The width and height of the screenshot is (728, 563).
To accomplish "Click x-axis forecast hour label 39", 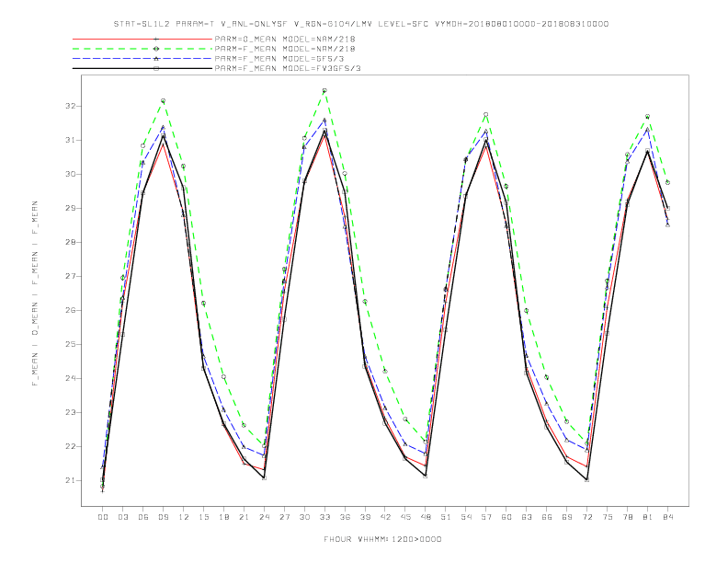I will (365, 517).
